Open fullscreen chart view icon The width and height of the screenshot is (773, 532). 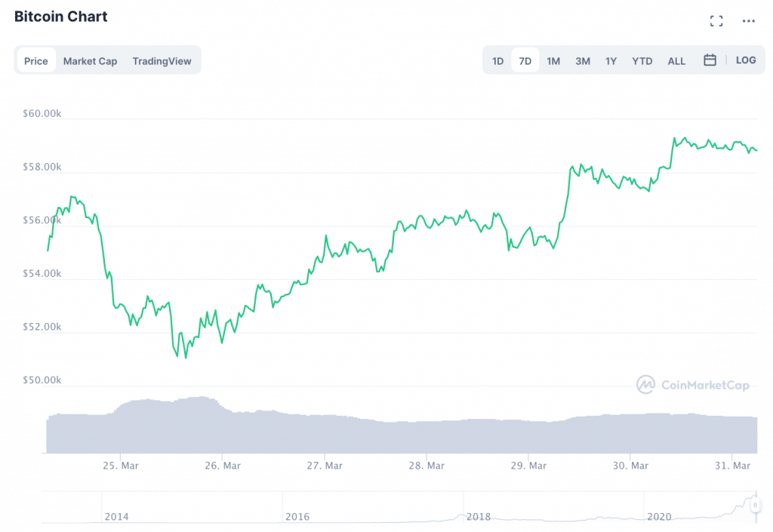[x=716, y=21]
